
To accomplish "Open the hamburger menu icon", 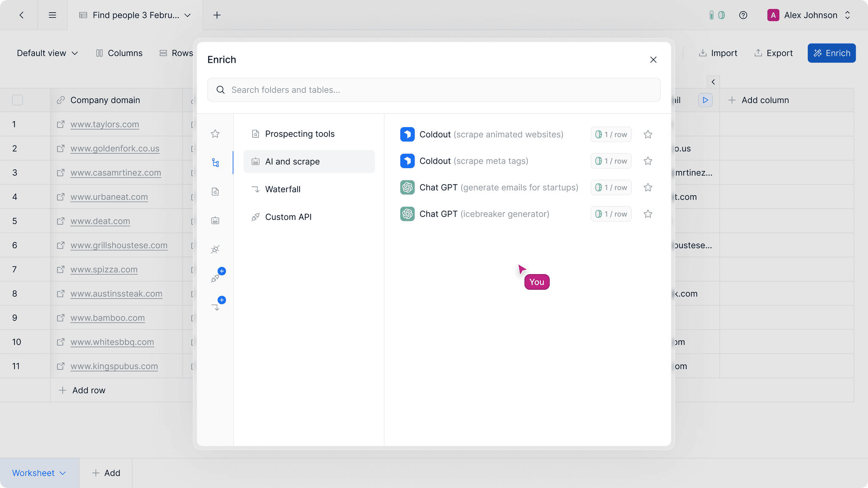I will (x=53, y=15).
